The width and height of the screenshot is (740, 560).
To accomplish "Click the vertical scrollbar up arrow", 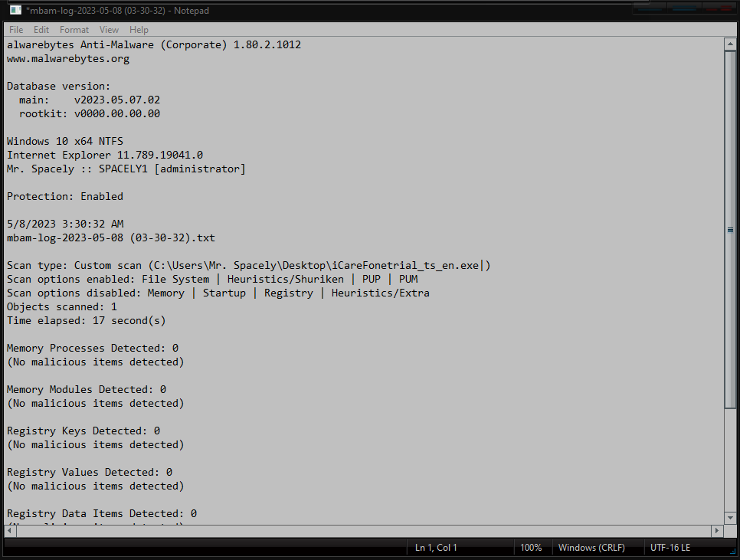I will [x=730, y=44].
